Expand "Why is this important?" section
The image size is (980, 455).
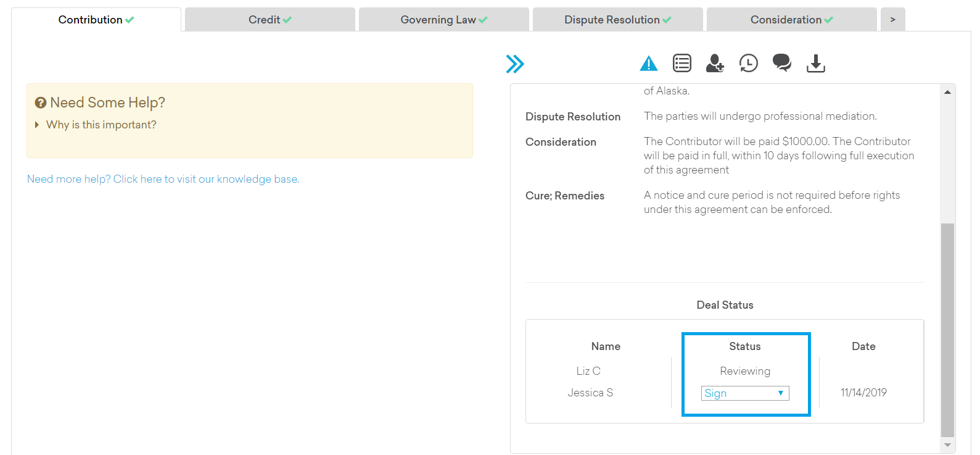pos(101,125)
